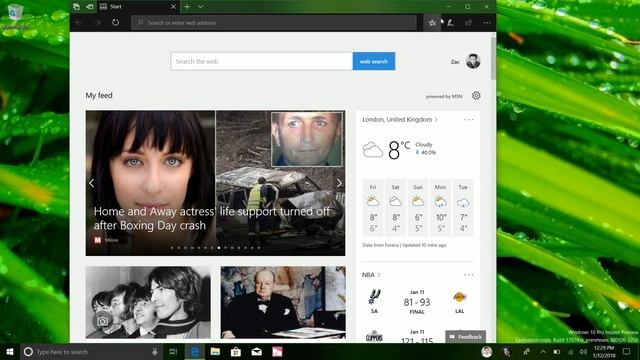The image size is (640, 360).
Task: Select Tuesday forecast column
Action: coord(463,208)
